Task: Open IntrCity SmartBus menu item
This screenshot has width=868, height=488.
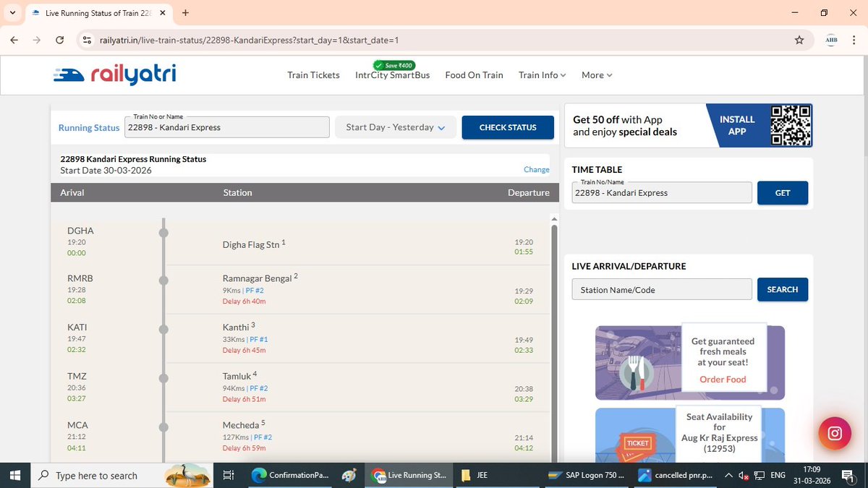Action: point(393,75)
